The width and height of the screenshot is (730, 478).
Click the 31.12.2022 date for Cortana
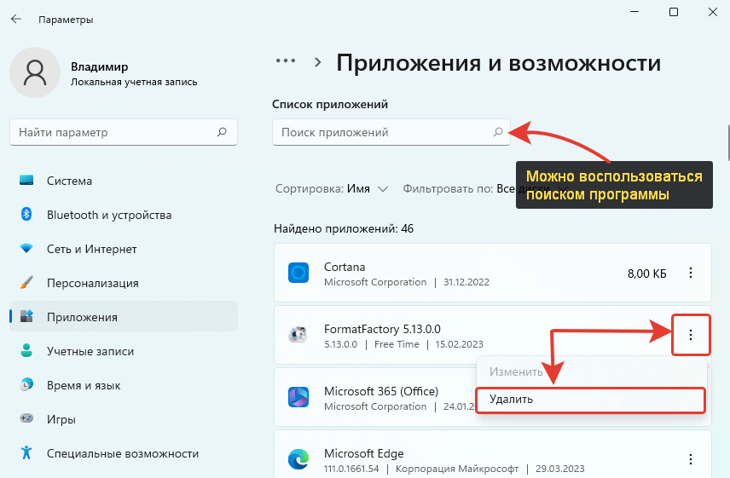[x=466, y=282]
